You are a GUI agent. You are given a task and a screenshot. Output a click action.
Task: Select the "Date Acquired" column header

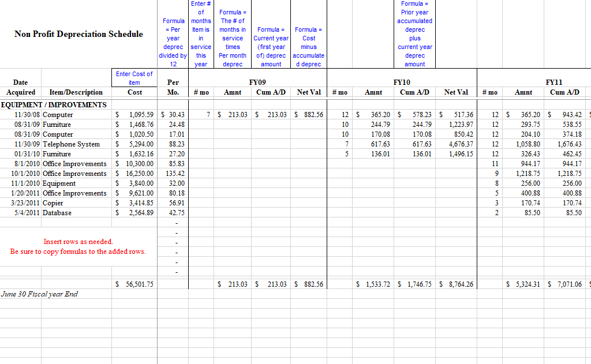coord(21,88)
